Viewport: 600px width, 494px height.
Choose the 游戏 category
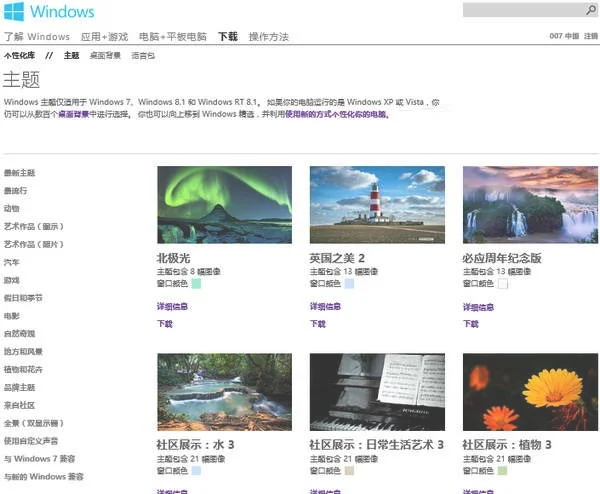click(x=11, y=280)
